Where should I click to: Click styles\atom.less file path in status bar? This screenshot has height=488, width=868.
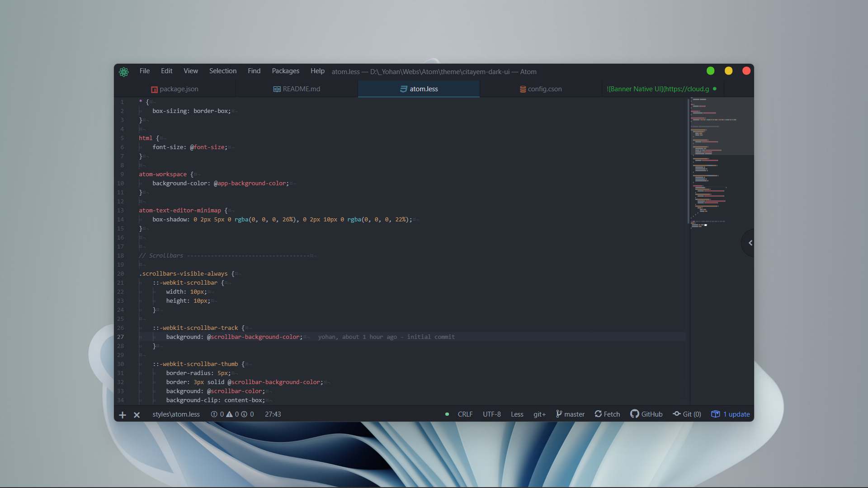[x=176, y=414]
